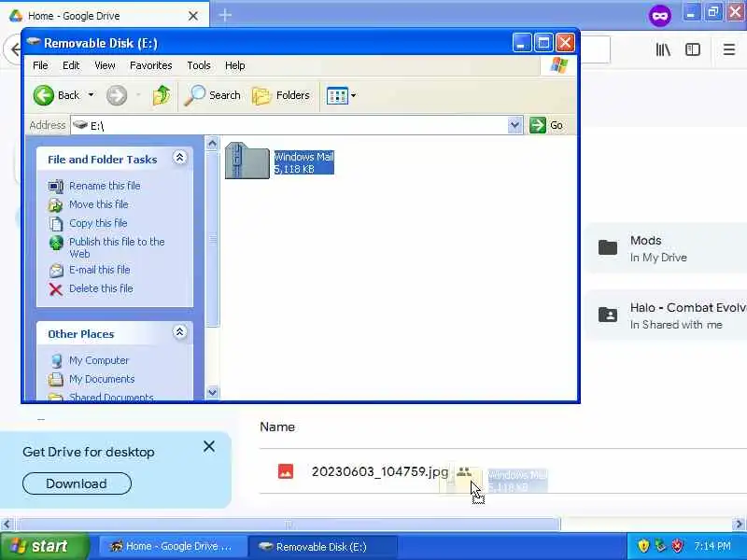The image size is (747, 560).
Task: Open the Tools menu
Action: [199, 65]
